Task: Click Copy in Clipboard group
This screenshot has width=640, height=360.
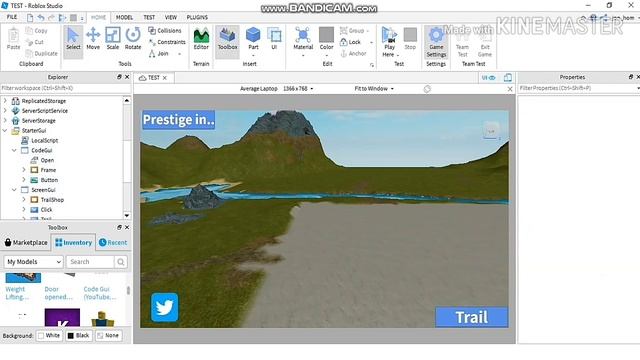Action: (x=37, y=31)
